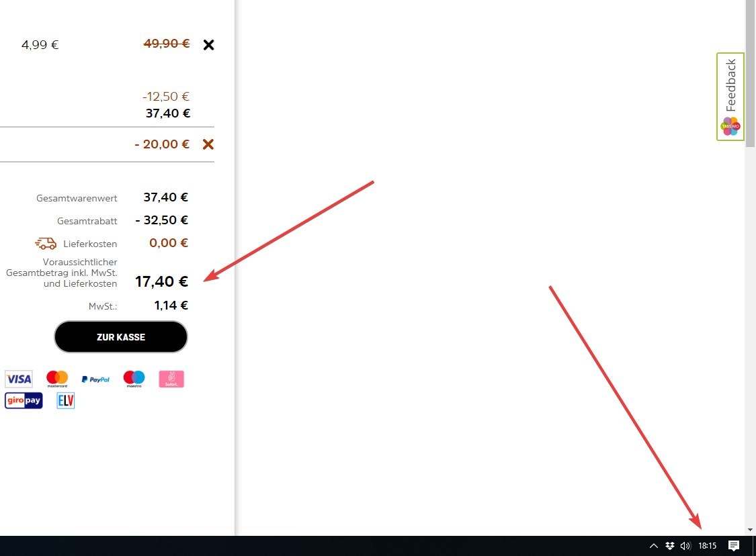
Task: Select the Maestro payment icon
Action: click(134, 379)
